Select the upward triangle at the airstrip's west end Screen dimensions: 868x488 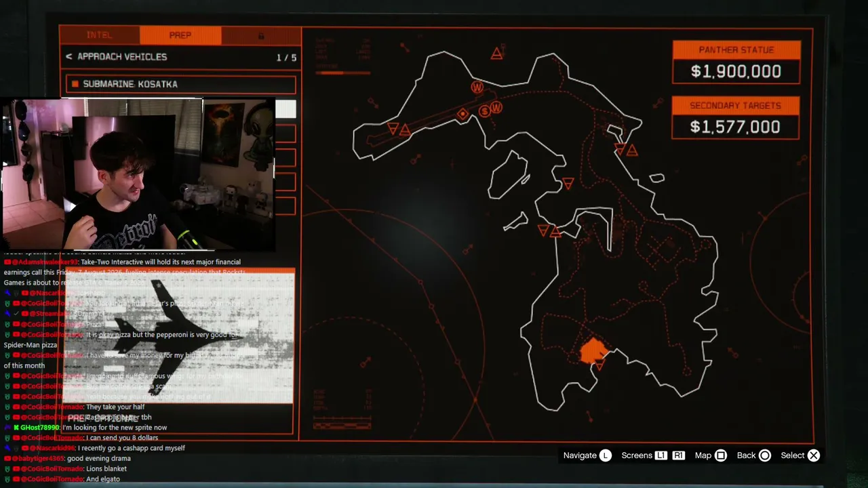pyautogui.click(x=405, y=129)
